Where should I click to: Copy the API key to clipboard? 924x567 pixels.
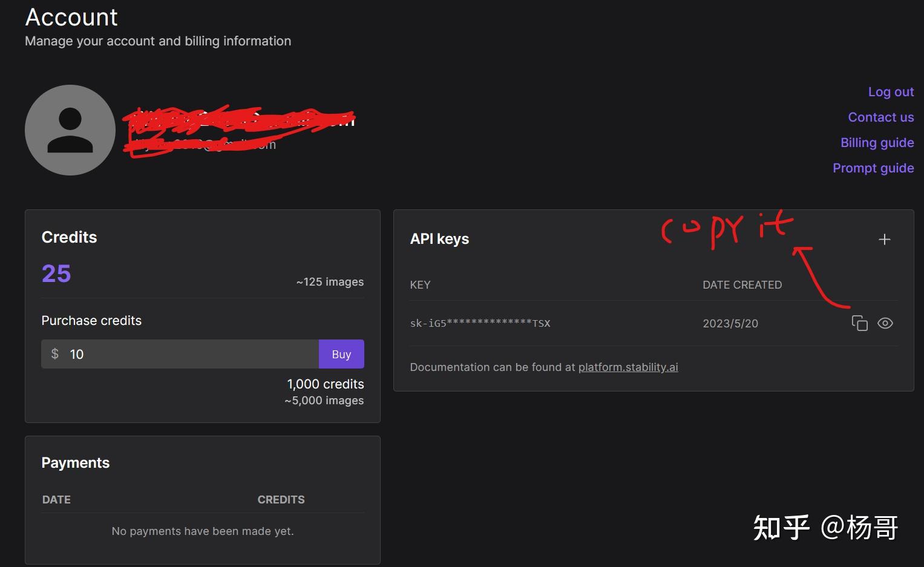pyautogui.click(x=859, y=323)
